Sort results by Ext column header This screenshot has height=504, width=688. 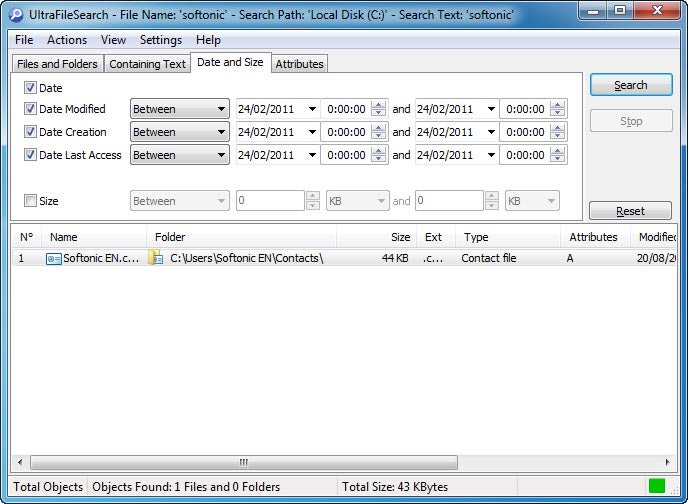[436, 237]
